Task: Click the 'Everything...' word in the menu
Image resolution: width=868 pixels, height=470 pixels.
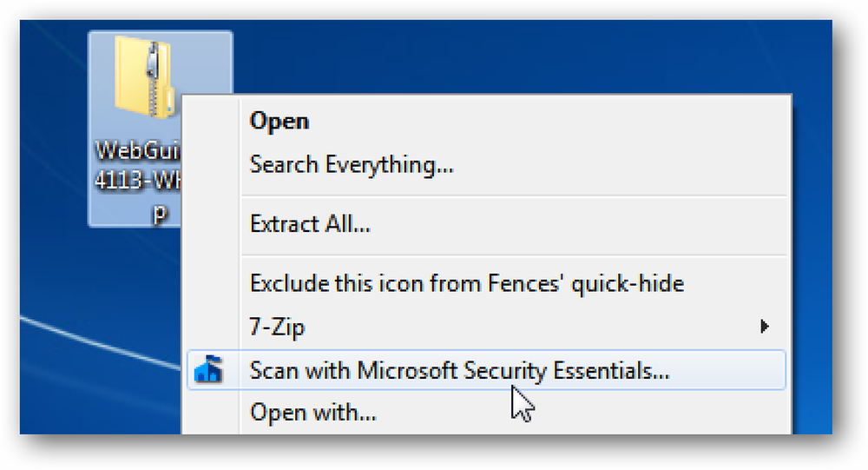Action: point(389,164)
